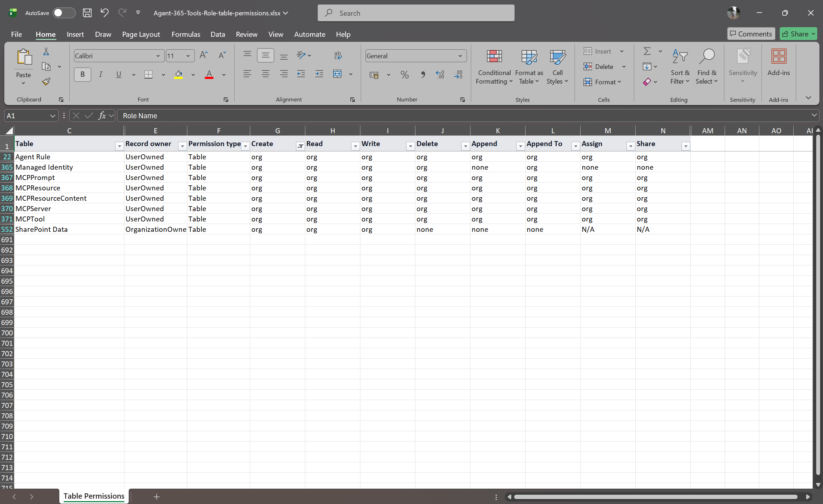This screenshot has height=504, width=823.
Task: Click the Format cells button
Action: (602, 82)
